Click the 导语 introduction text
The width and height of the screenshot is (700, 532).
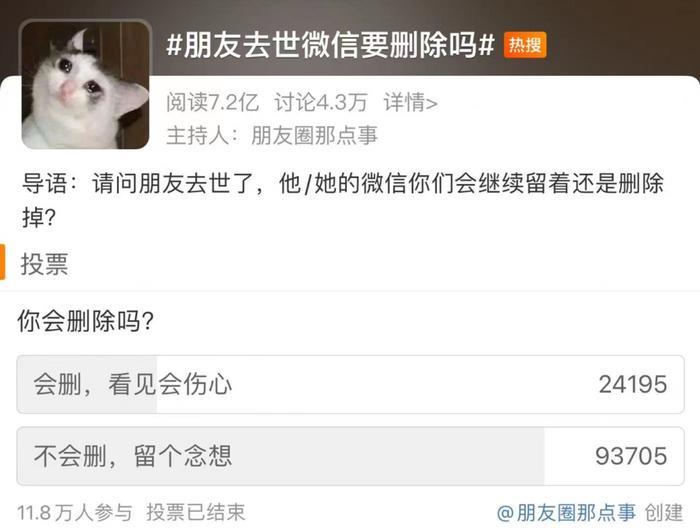pyautogui.click(x=343, y=200)
